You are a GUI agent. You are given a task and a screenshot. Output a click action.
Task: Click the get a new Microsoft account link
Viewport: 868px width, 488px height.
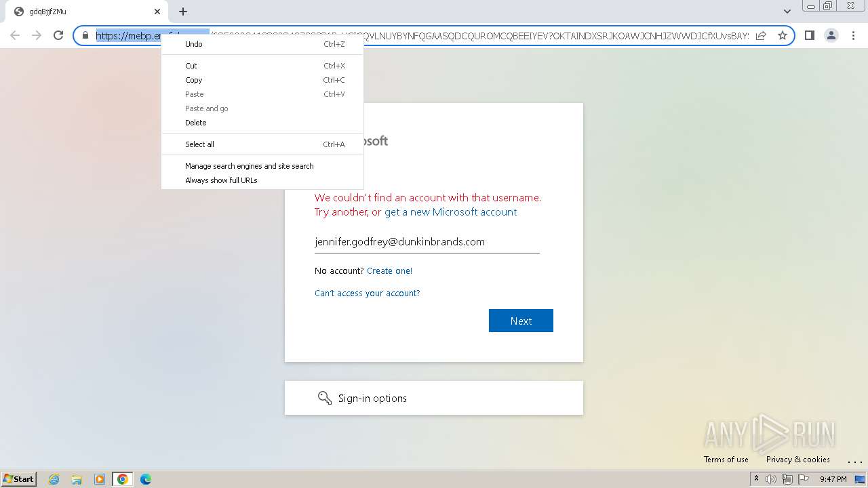click(x=450, y=212)
